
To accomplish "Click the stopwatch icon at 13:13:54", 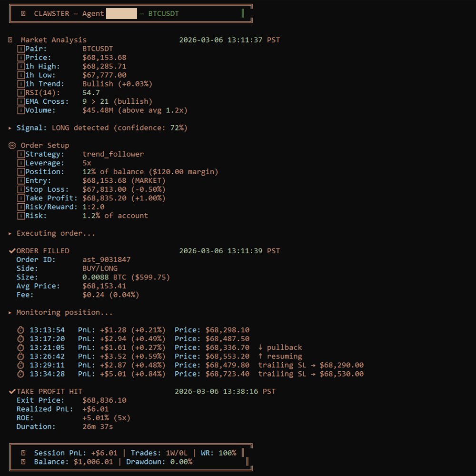I will [20, 330].
